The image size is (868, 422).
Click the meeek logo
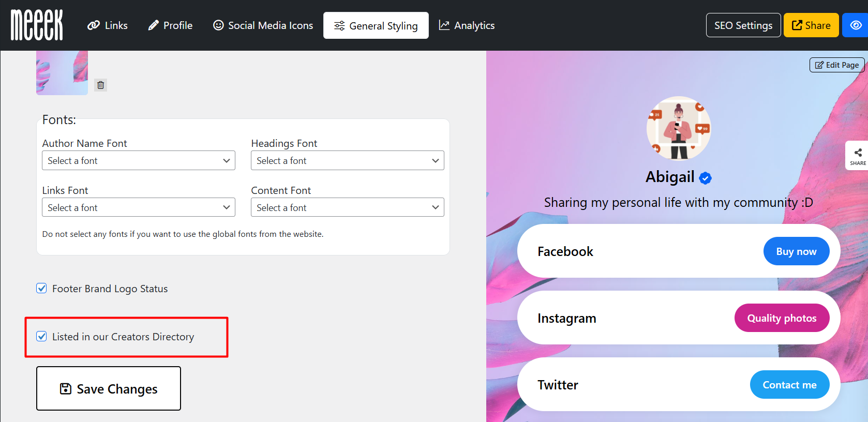point(37,25)
